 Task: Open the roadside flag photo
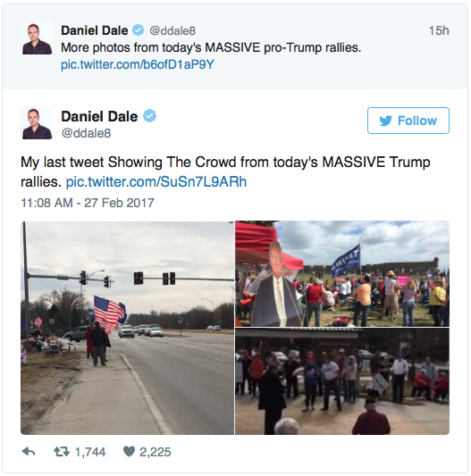(x=128, y=328)
